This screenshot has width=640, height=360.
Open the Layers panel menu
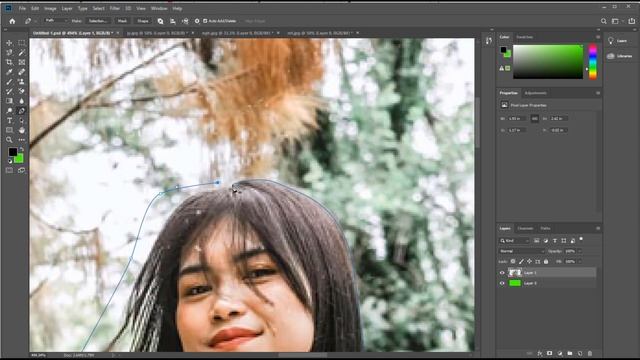[598, 228]
